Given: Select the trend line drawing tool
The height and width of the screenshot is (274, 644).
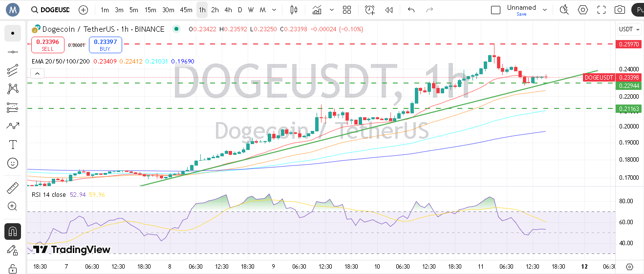Looking at the screenshot, I should (x=13, y=52).
